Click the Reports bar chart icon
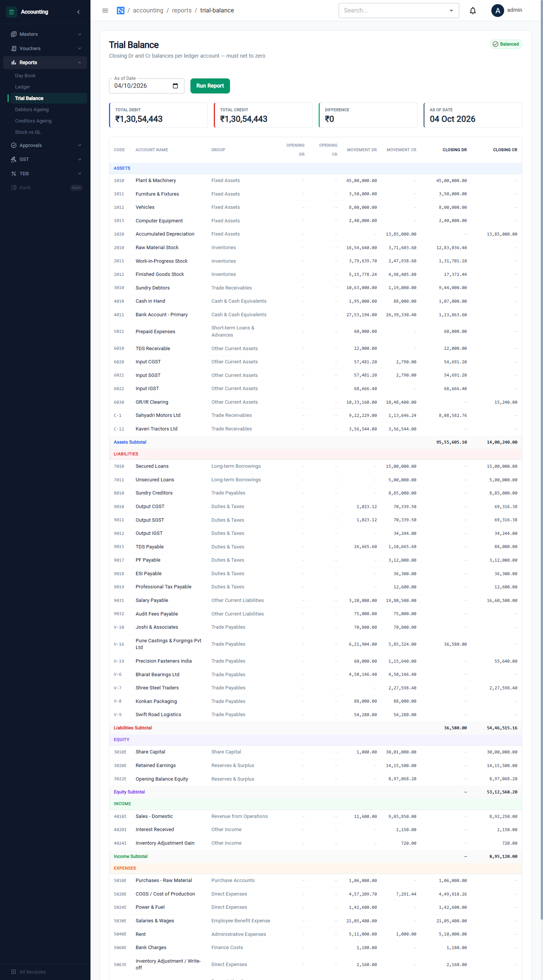Image resolution: width=543 pixels, height=980 pixels. (x=14, y=63)
